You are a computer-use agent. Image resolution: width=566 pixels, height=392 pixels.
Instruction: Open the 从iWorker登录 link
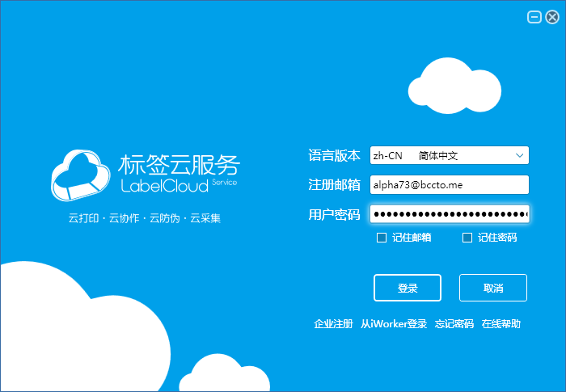tap(394, 324)
